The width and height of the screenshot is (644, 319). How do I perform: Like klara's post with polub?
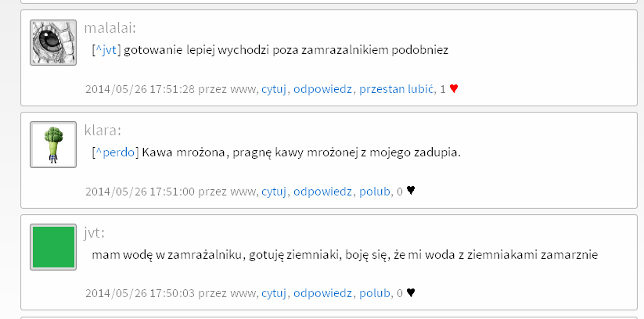coord(375,192)
